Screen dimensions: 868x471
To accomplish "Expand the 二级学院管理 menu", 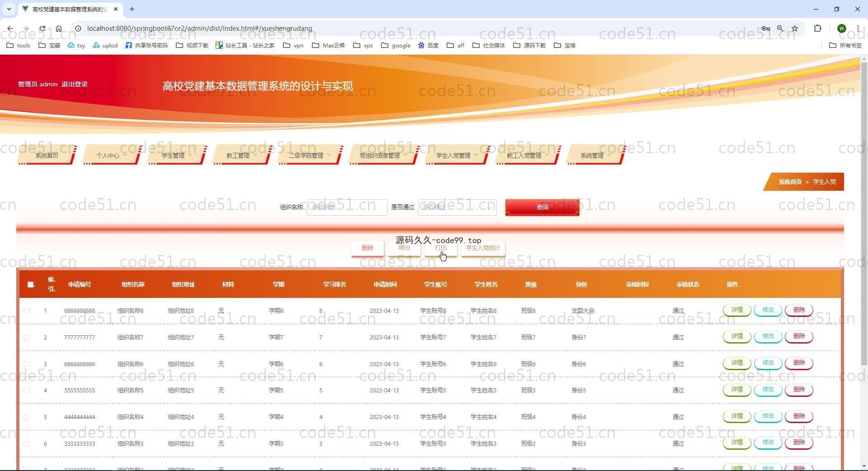I will pos(310,155).
